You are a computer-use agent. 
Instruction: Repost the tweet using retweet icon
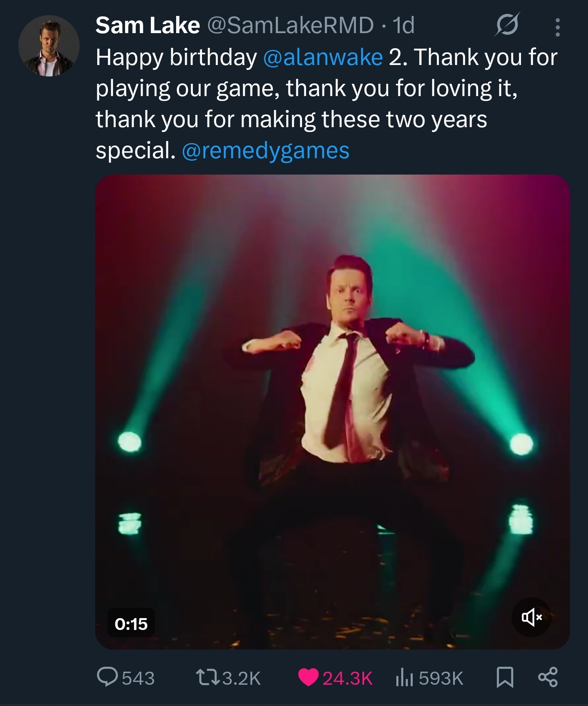[x=208, y=677]
